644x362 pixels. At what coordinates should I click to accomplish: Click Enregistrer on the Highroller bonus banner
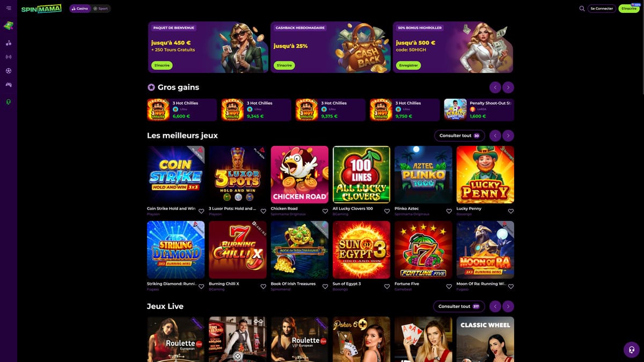click(408, 65)
